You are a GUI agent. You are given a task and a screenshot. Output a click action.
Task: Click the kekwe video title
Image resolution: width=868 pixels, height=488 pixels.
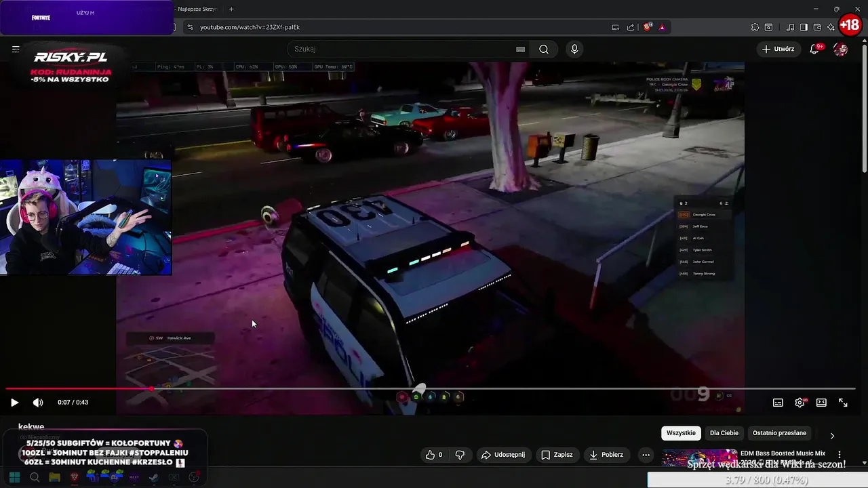coord(31,427)
